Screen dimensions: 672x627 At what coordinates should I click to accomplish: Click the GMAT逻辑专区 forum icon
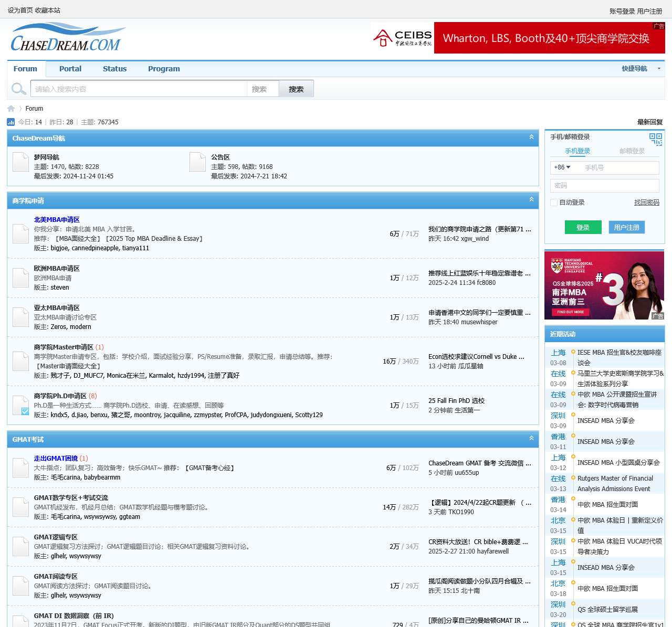(20, 546)
